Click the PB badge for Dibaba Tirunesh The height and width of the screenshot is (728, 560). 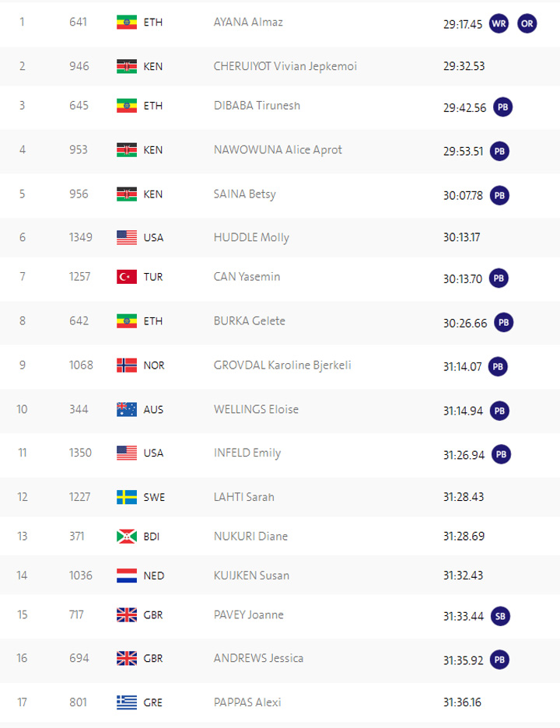tap(503, 107)
